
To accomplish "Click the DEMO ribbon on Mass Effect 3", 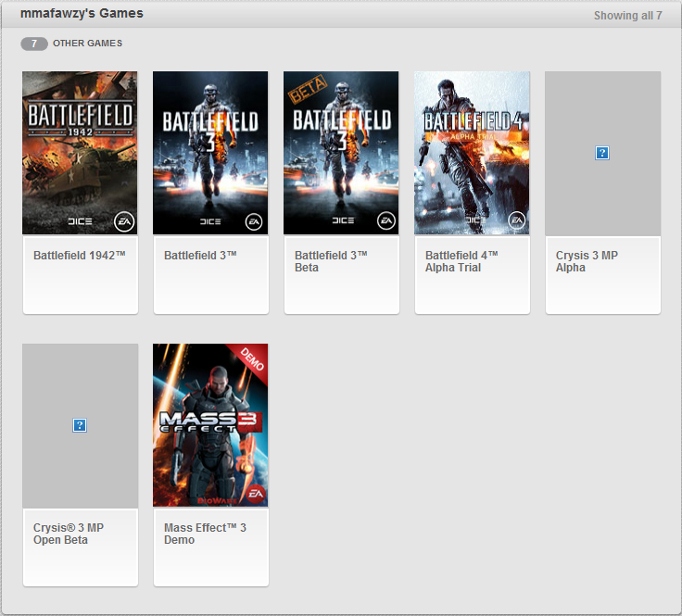I will click(x=251, y=360).
